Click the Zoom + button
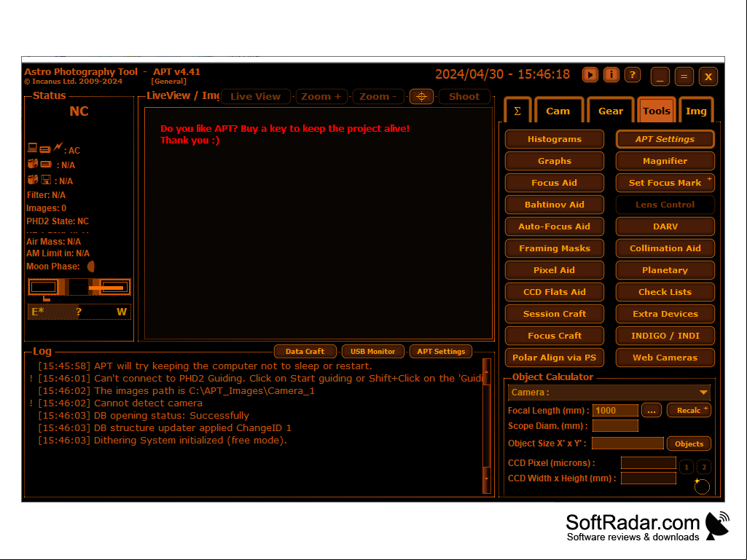This screenshot has height=560, width=747. 321,96
